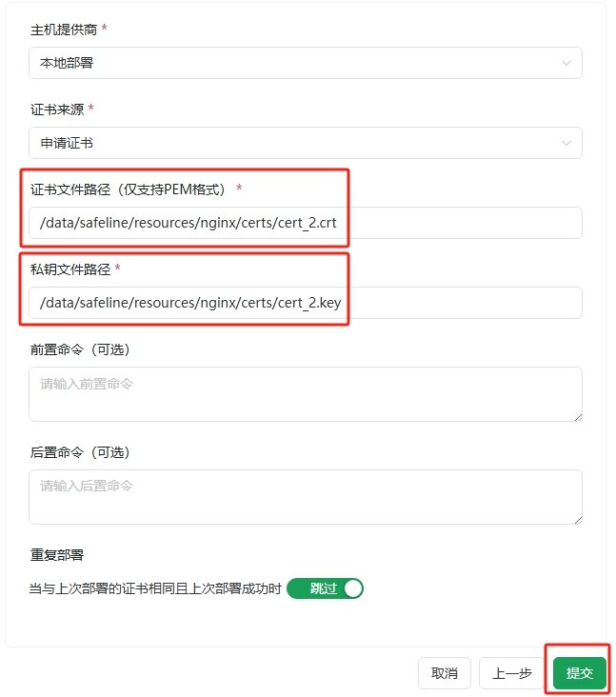Viewport: 616px width, 697px height.
Task: Focus the cert_2.crt certificate path field
Action: click(305, 223)
